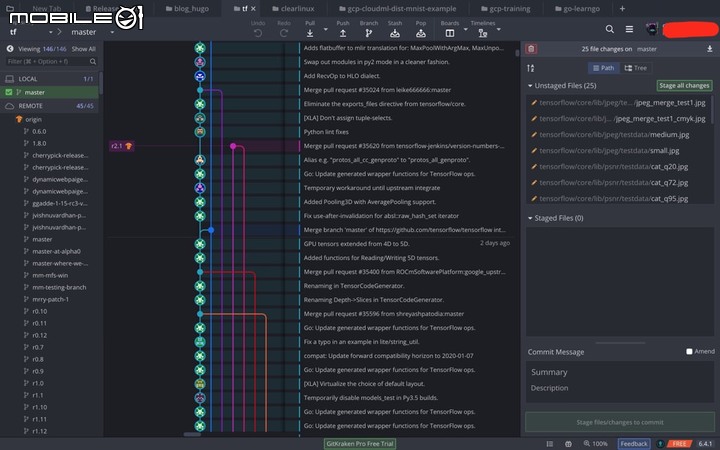This screenshot has width=720, height=450.
Task: Switch to gcp-cloudml-dist-mnist-example tab
Action: coord(398,8)
